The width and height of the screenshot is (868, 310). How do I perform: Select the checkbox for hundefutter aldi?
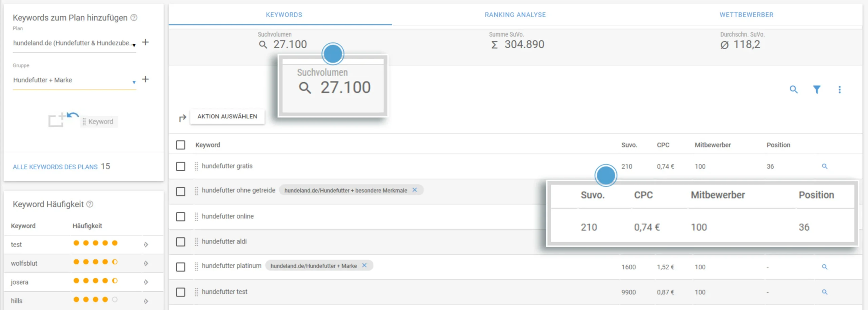(181, 242)
